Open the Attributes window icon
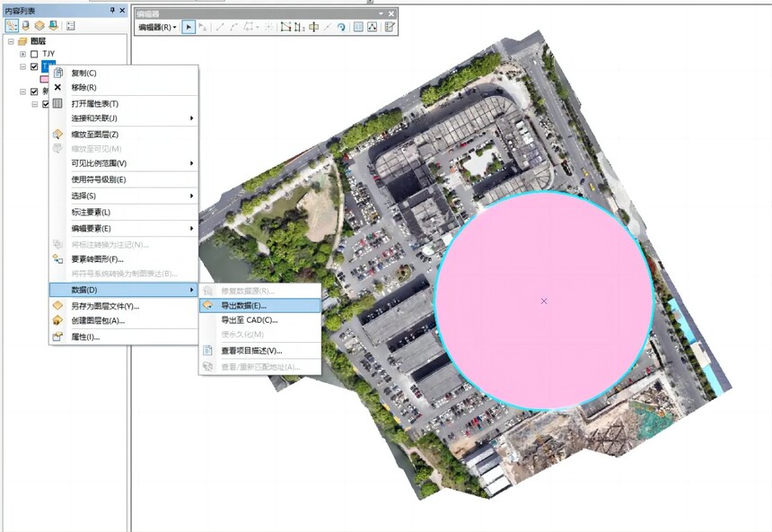Viewport: 772px width, 532px height. tap(358, 27)
